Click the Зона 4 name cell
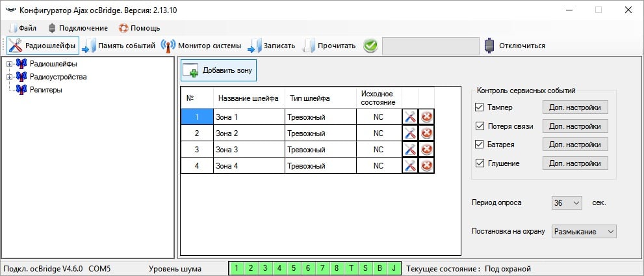 pyautogui.click(x=249, y=166)
